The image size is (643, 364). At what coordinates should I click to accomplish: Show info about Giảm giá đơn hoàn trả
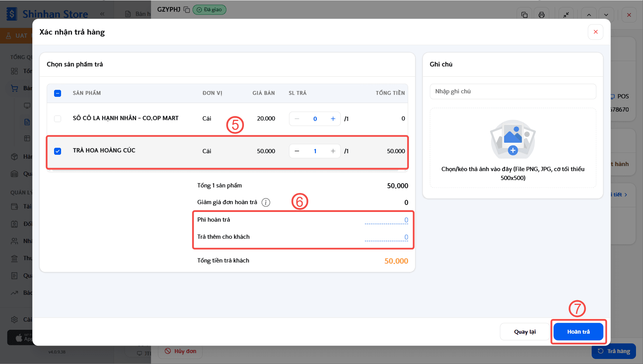266,202
